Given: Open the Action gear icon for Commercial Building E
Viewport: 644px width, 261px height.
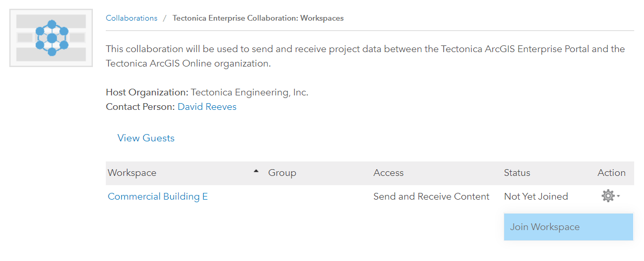Looking at the screenshot, I should tap(610, 196).
